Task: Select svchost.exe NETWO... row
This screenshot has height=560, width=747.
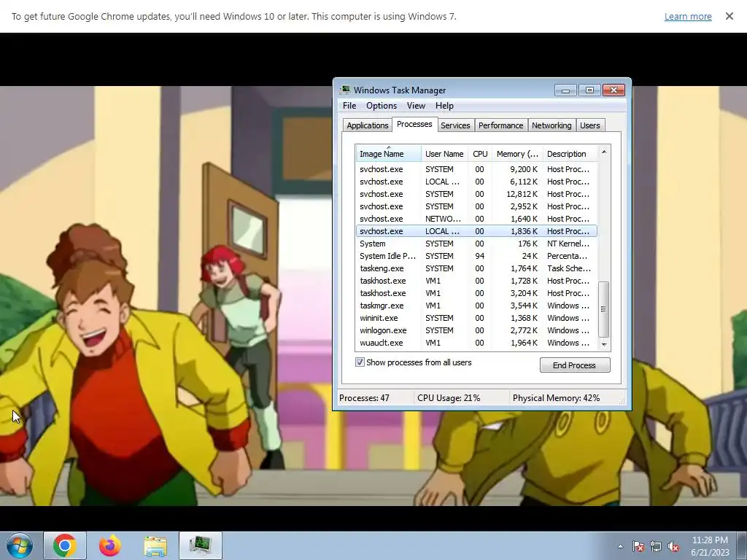Action: click(x=476, y=219)
